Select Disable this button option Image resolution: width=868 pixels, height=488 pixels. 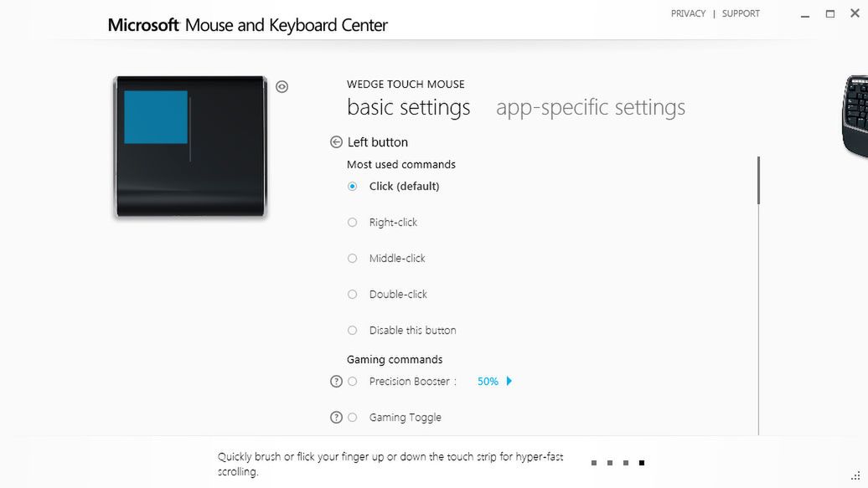point(353,331)
